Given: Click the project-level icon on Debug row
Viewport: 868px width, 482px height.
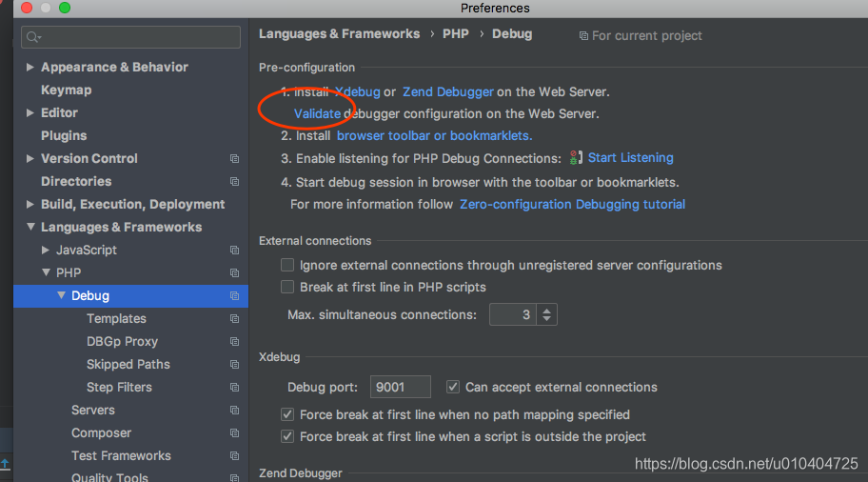Looking at the screenshot, I should [x=235, y=296].
